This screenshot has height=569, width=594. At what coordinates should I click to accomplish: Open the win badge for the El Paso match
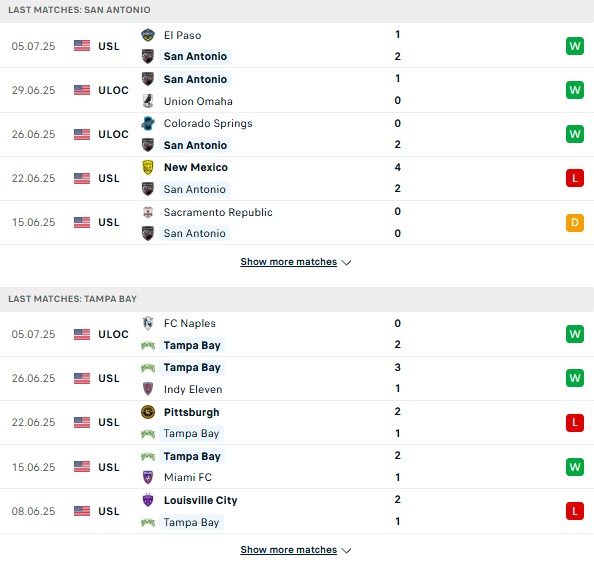pyautogui.click(x=575, y=46)
